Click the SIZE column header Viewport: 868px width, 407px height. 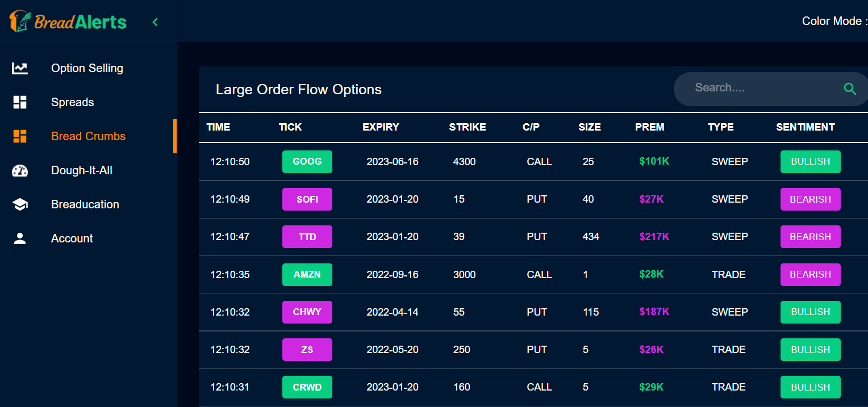coord(590,127)
